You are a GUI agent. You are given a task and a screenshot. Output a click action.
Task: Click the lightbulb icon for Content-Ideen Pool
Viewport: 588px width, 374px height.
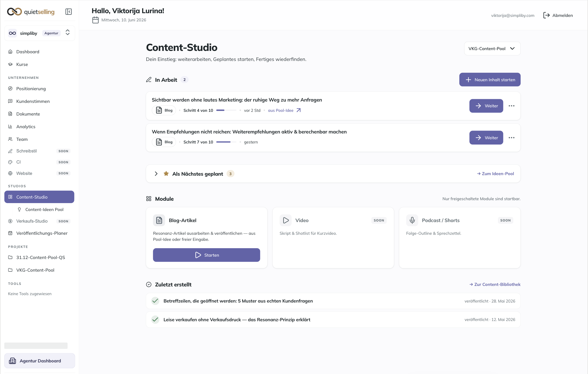(19, 209)
